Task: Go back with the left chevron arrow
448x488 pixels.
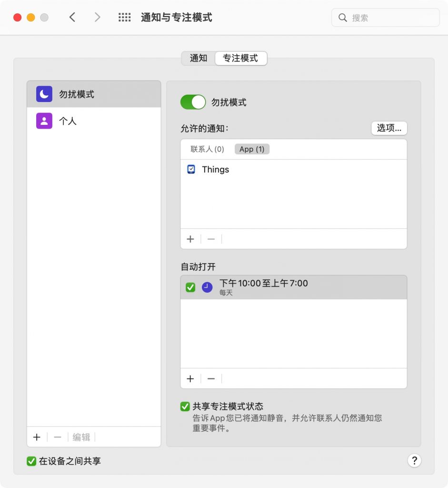Action: coord(72,17)
